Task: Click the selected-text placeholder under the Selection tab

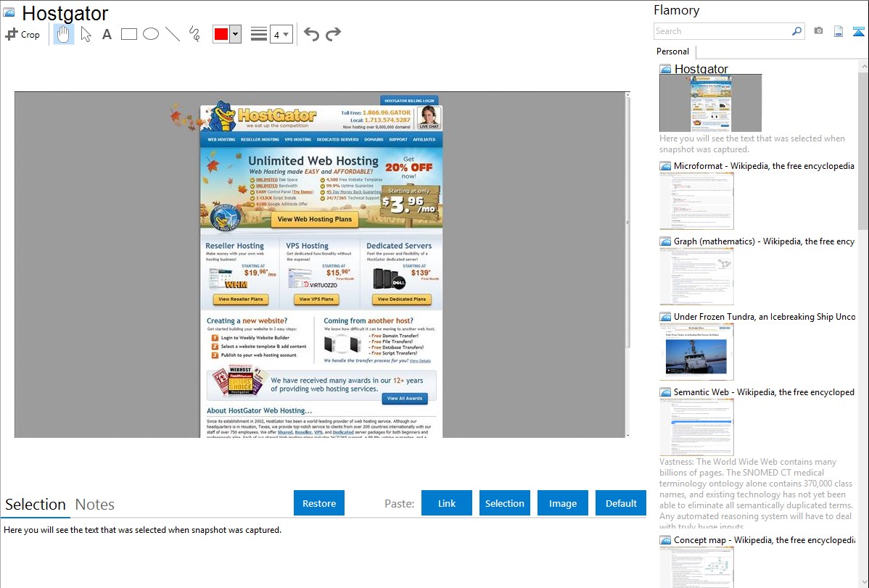Action: (142, 531)
